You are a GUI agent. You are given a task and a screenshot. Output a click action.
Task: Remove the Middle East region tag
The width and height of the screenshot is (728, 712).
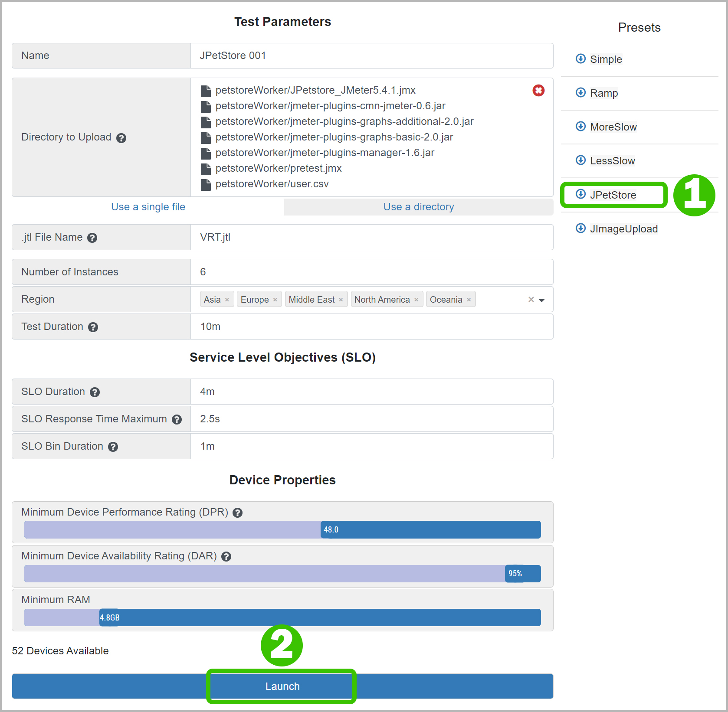[341, 300]
